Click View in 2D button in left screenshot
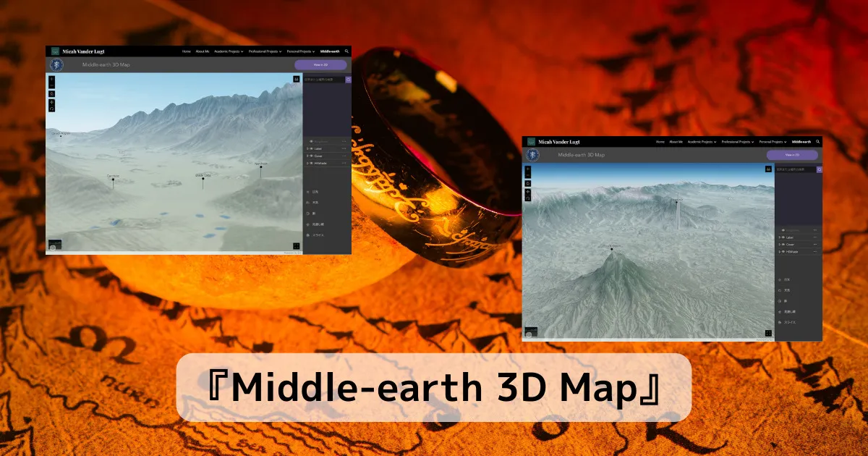868x456 pixels. tap(320, 64)
